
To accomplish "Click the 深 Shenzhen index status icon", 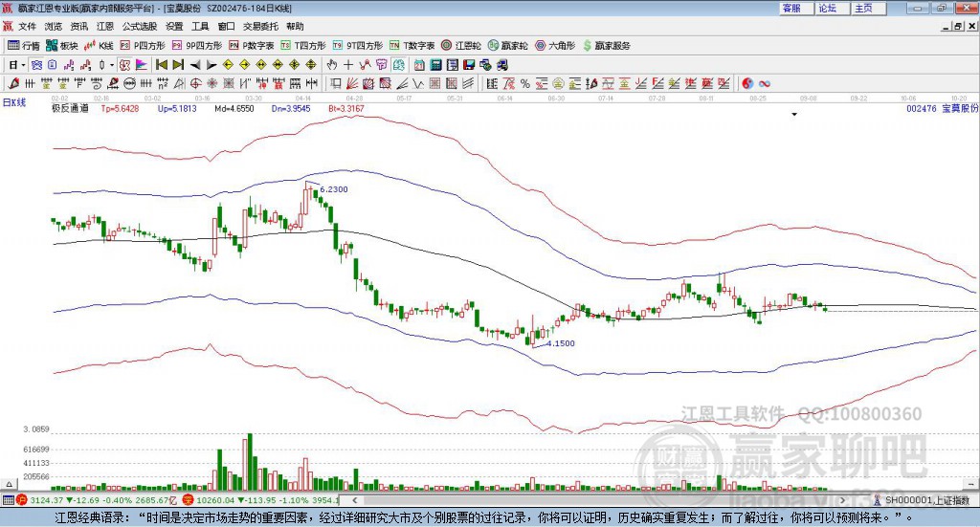I will 189,500.
